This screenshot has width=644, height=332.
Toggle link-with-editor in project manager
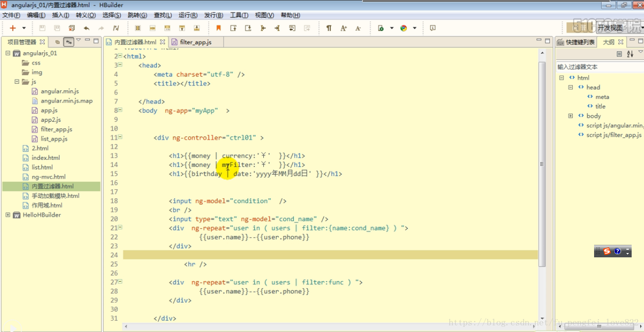[x=69, y=42]
